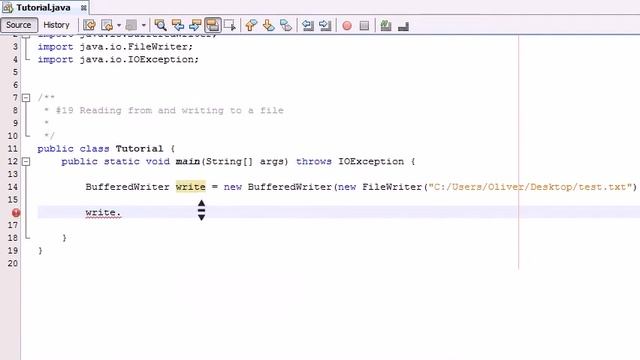The height and width of the screenshot is (360, 640).
Task: Click the red error glyph beside write.
Action: click(x=16, y=213)
